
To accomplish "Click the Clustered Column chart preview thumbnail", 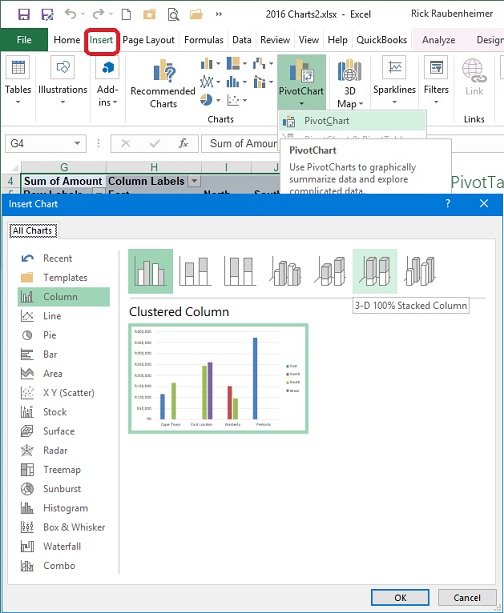I will pyautogui.click(x=218, y=378).
